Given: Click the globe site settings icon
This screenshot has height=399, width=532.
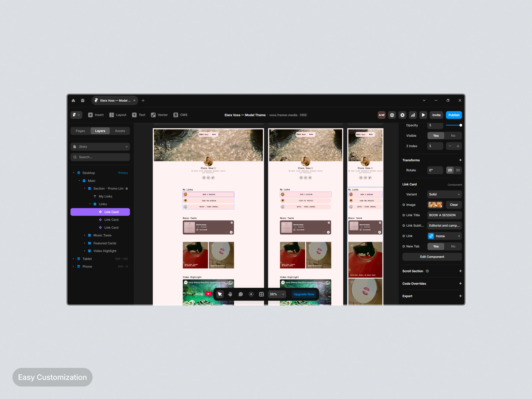Looking at the screenshot, I should 392,115.
